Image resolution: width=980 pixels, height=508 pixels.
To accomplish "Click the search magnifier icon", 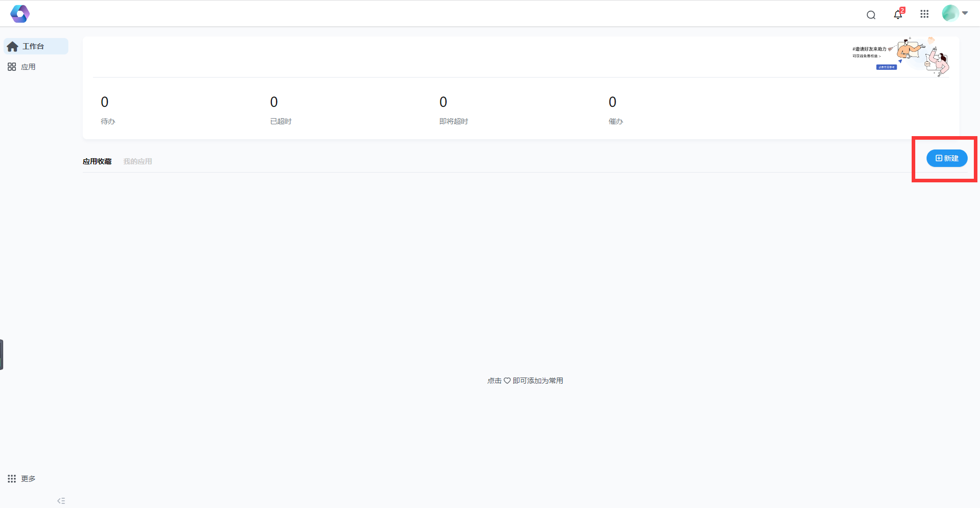I will (x=871, y=15).
